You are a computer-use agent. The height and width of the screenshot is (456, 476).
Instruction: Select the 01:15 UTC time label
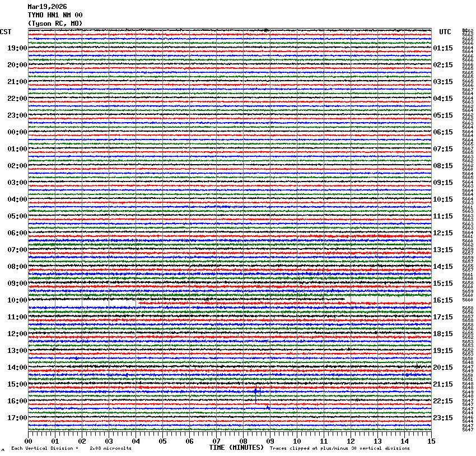pos(443,48)
